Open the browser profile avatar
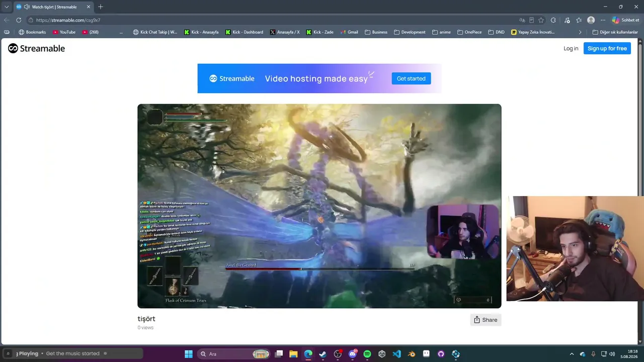This screenshot has height=362, width=644. click(591, 20)
